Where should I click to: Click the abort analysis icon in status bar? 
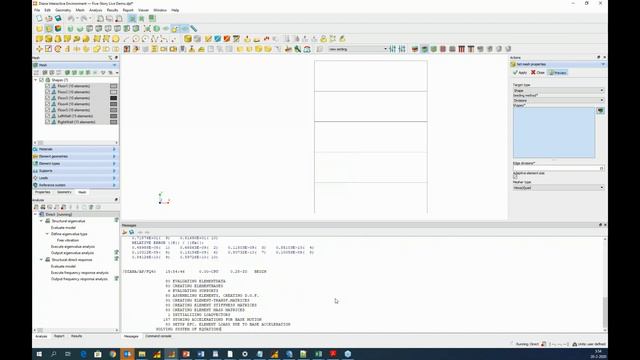[x=544, y=344]
